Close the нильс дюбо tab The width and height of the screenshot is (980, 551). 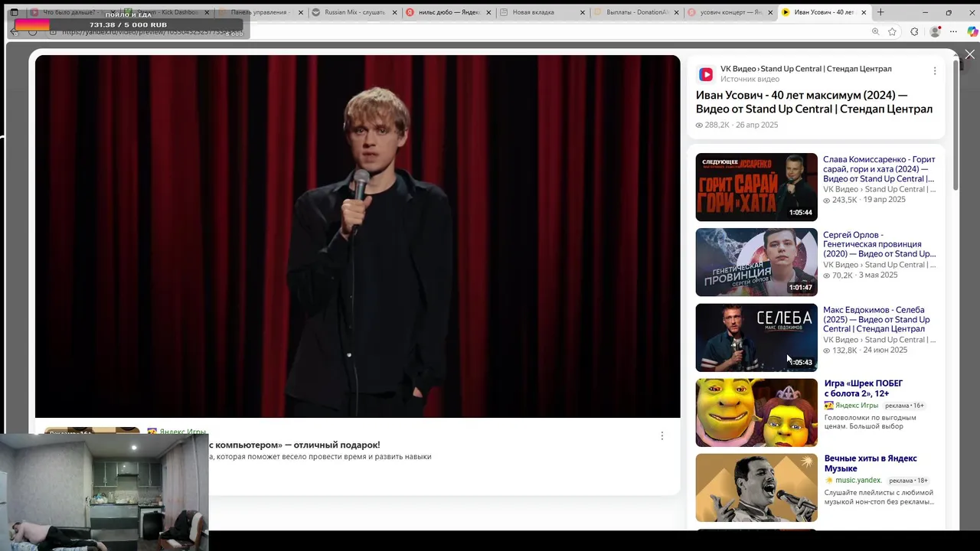pyautogui.click(x=488, y=12)
